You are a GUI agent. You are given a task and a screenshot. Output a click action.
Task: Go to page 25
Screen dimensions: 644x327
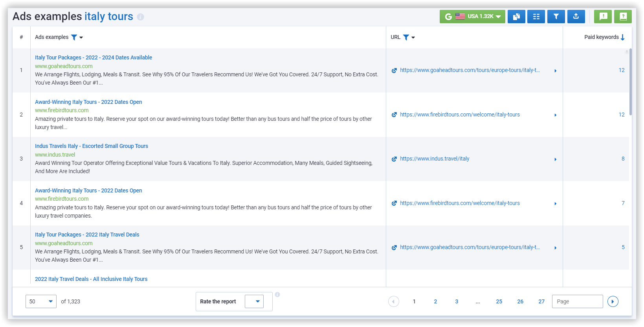coord(499,301)
